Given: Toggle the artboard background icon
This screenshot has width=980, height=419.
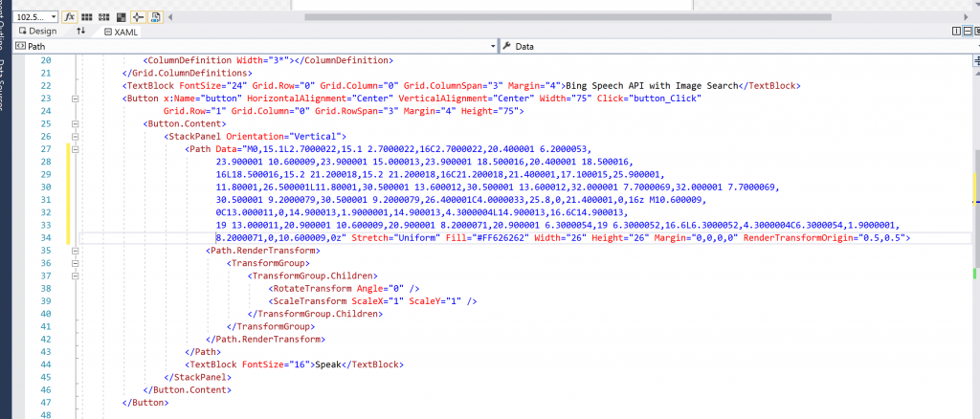Looking at the screenshot, I should [x=121, y=16].
